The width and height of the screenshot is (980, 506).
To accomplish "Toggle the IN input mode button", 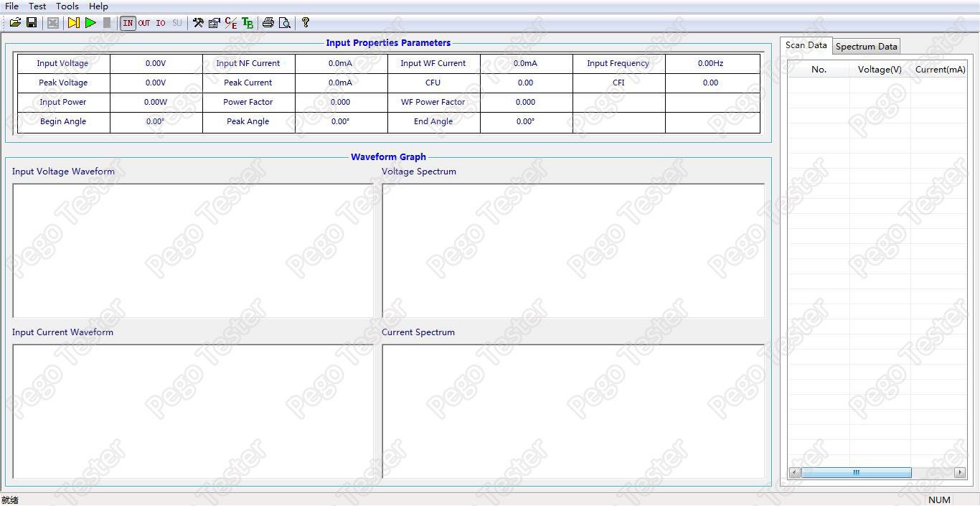I will pos(128,23).
